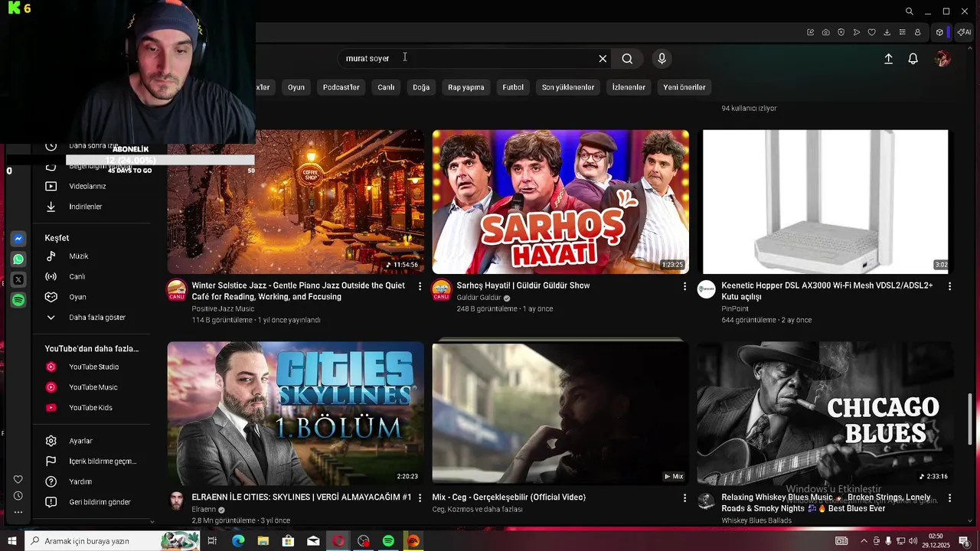Click the browser edit page icon

[x=810, y=32]
